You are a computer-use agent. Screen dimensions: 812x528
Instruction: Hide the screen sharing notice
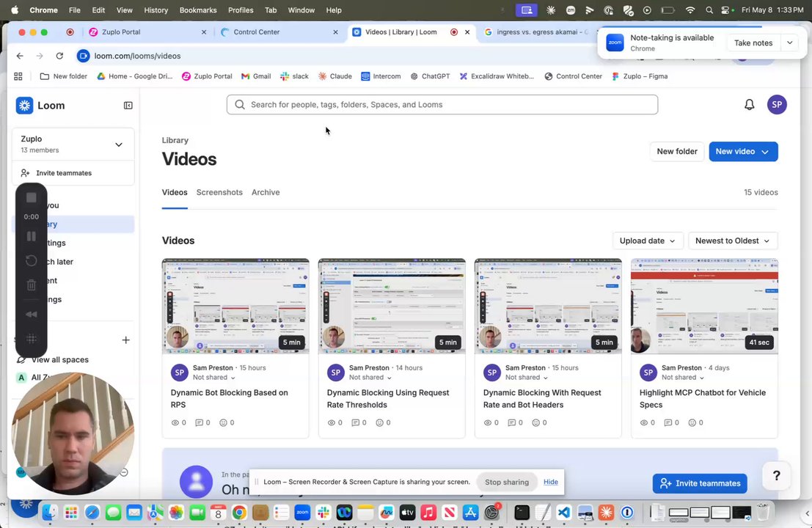550,482
